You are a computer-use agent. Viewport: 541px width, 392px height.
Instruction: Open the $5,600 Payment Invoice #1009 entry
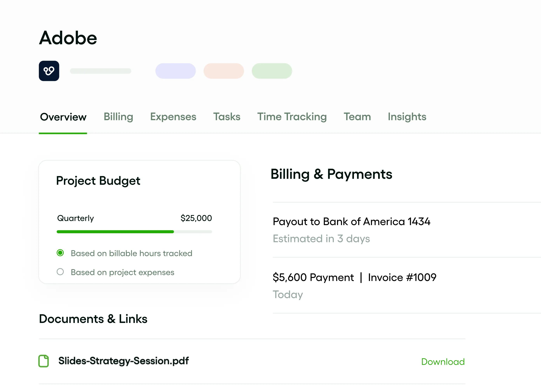[x=354, y=277]
